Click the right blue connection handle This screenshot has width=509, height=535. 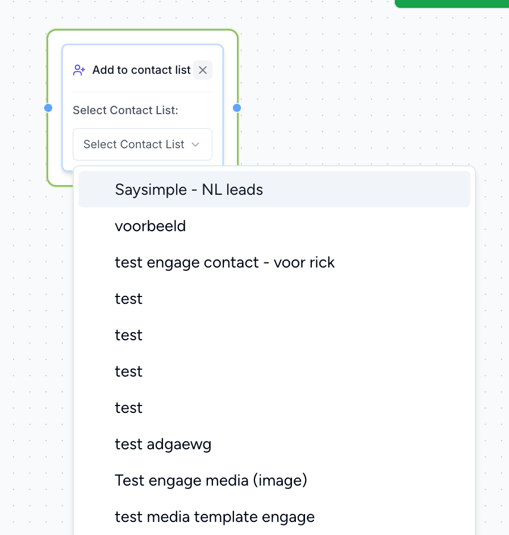[237, 108]
